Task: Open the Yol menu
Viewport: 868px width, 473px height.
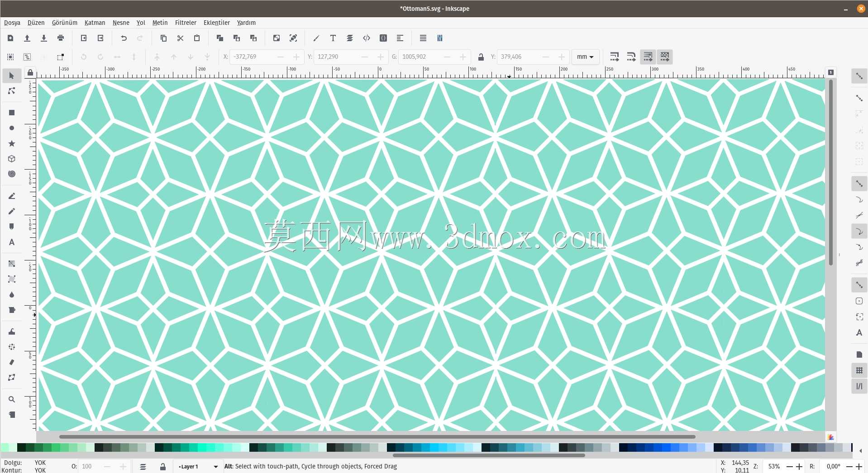Action: (x=141, y=23)
